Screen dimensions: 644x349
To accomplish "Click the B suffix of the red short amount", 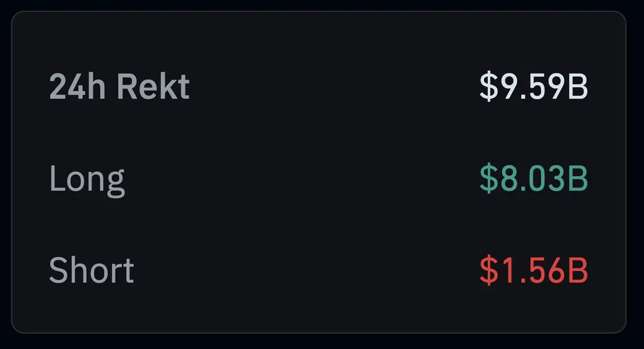I will [577, 270].
